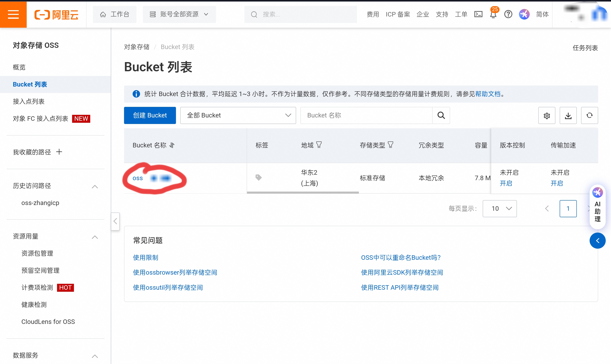Open the hamburger main menu
611x364 pixels.
pyautogui.click(x=13, y=14)
